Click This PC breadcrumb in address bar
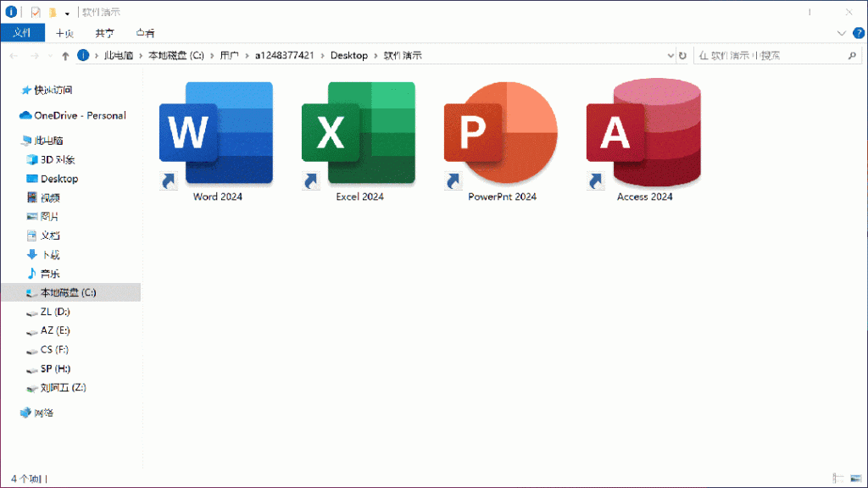 (x=119, y=55)
